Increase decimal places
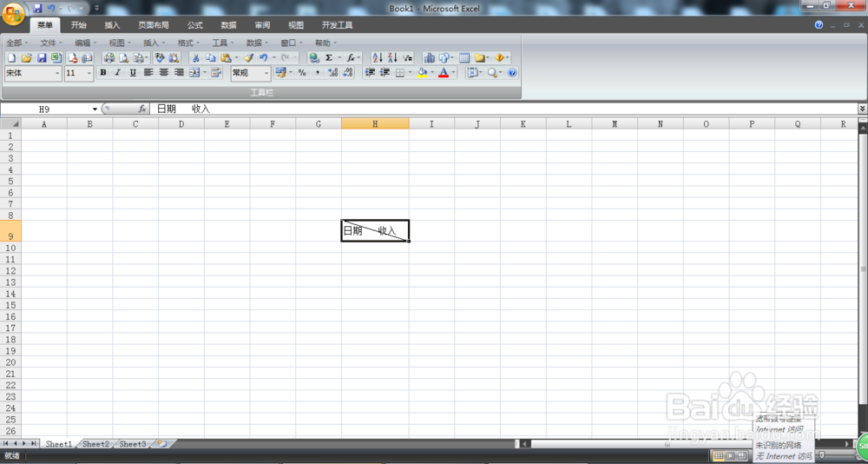 point(332,73)
